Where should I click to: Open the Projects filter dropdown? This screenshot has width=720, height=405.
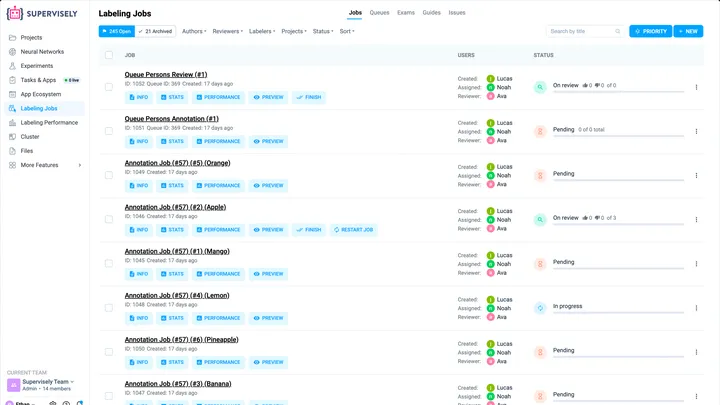pos(293,31)
